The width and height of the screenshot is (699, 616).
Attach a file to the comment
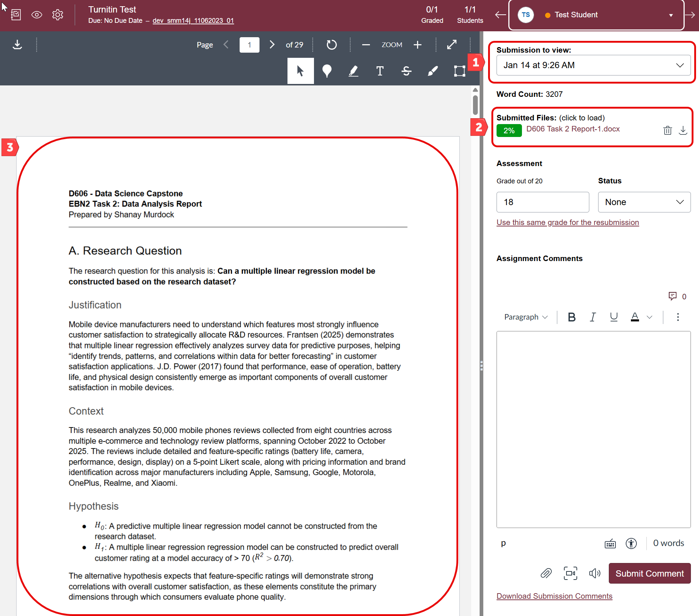(546, 573)
